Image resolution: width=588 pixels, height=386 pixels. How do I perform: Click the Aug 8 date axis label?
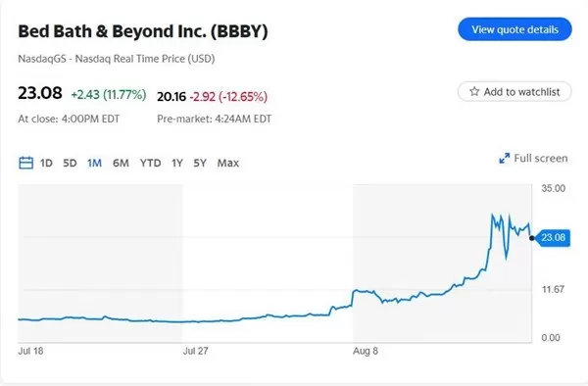coord(366,351)
